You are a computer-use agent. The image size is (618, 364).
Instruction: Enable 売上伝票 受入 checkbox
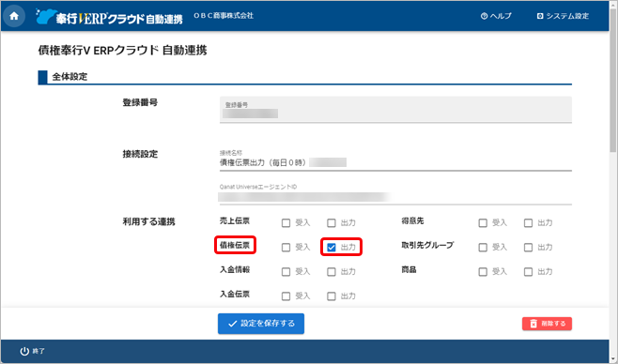tap(286, 223)
